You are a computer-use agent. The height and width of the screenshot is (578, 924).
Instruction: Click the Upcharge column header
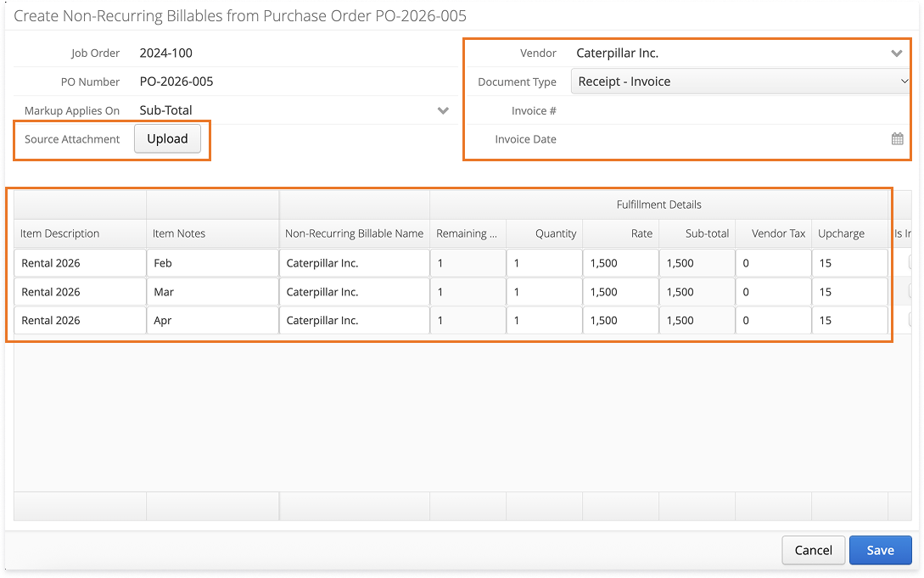(849, 233)
